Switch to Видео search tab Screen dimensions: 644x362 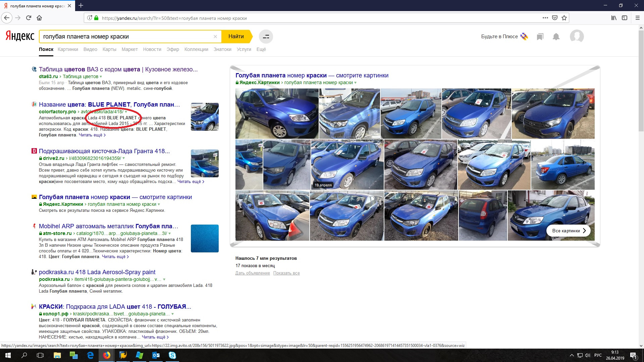90,49
